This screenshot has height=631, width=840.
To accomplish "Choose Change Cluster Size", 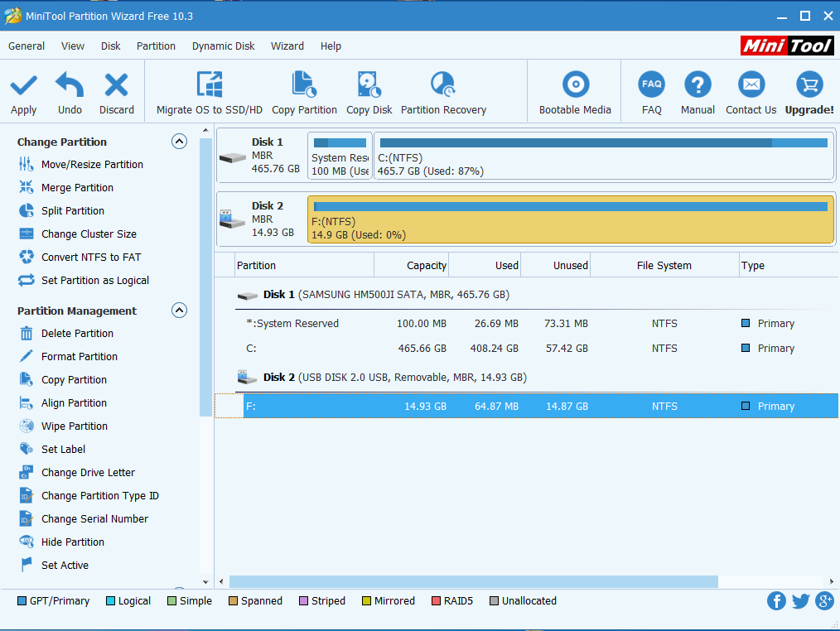I will [x=78, y=234].
